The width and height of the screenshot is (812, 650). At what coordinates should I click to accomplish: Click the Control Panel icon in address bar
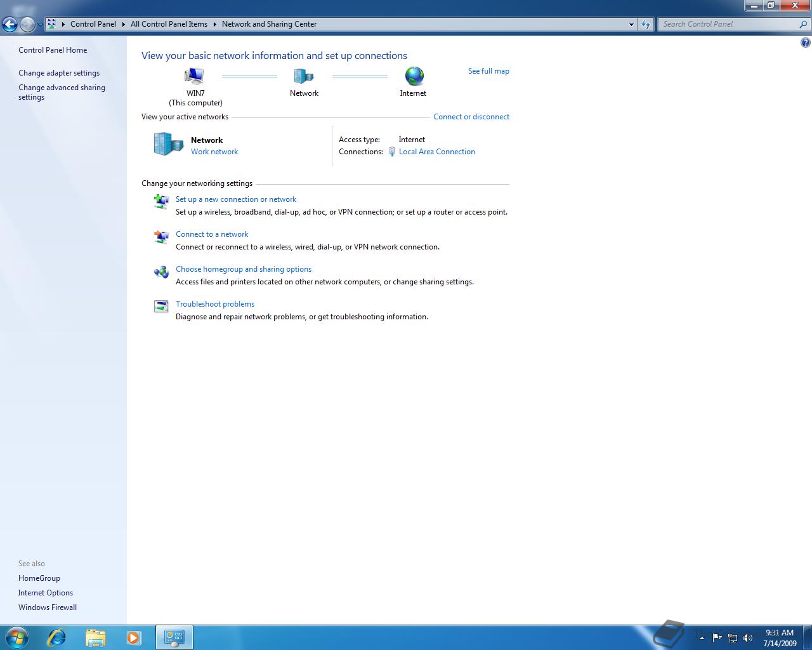click(52, 24)
